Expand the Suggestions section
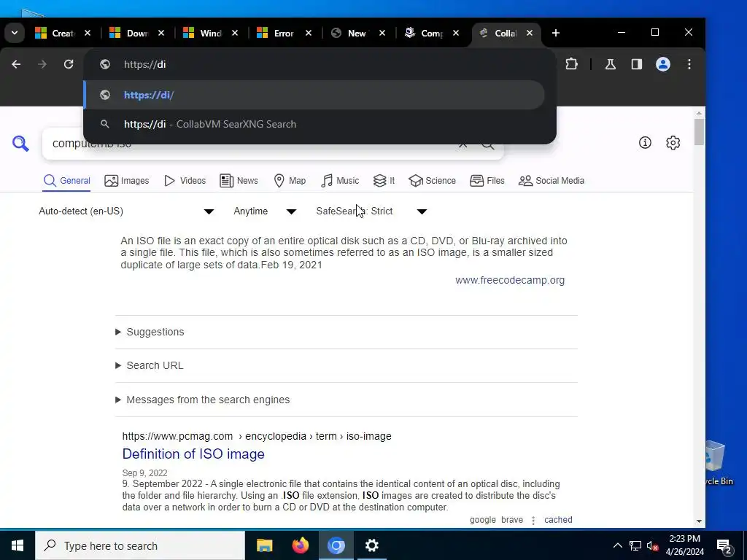 pyautogui.click(x=150, y=332)
